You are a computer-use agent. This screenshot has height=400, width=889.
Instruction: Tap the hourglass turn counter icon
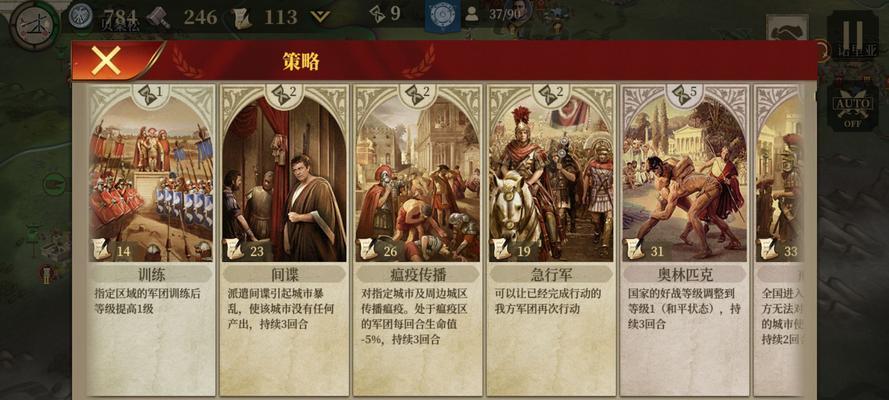coord(377,13)
